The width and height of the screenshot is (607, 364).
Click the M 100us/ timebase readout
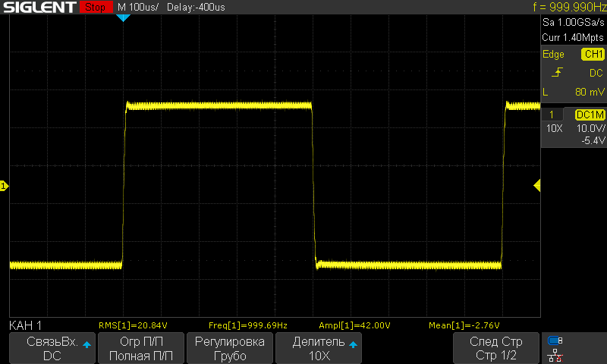138,8
